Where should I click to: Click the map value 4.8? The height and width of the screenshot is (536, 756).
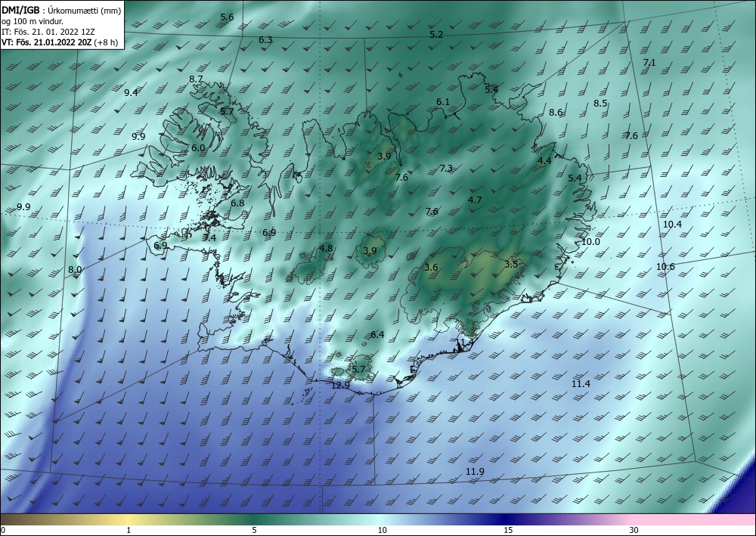coord(326,249)
